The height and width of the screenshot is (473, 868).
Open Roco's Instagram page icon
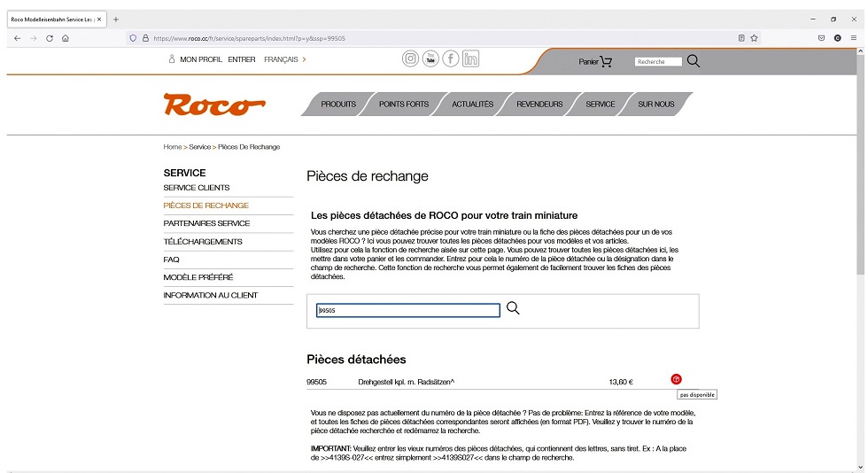tap(410, 59)
